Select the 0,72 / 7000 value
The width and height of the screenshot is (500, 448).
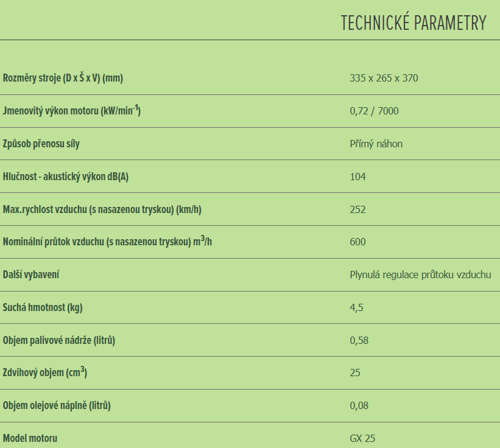[x=374, y=111]
